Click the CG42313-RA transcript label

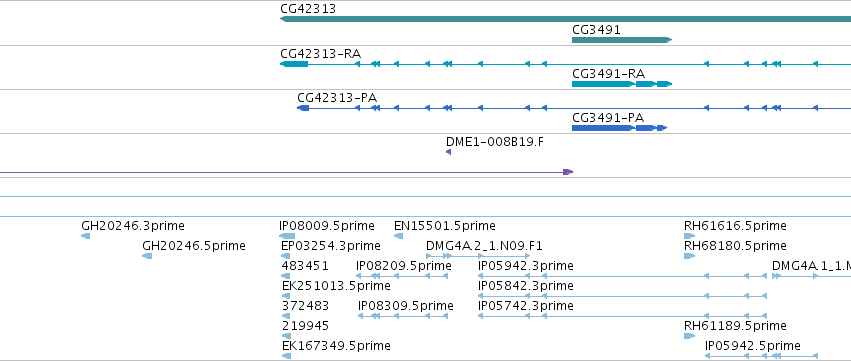321,54
